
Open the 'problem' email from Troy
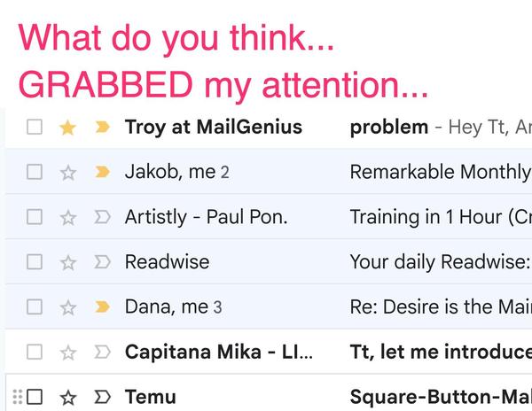[389, 128]
